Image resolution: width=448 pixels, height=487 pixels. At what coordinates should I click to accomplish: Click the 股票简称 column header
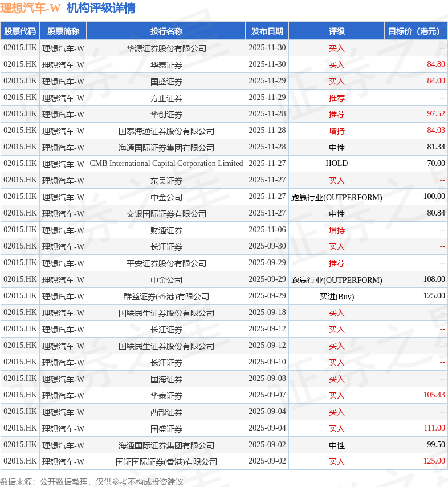click(x=63, y=31)
